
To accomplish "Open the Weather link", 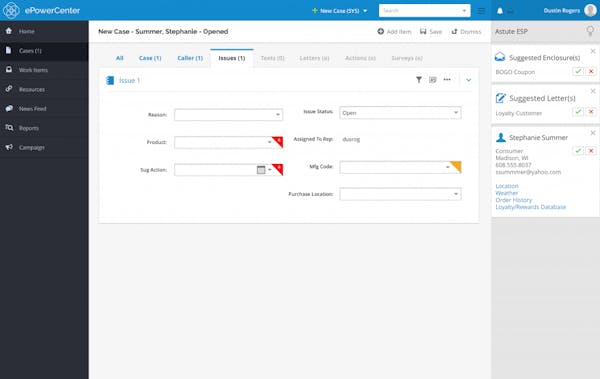I will pyautogui.click(x=507, y=193).
